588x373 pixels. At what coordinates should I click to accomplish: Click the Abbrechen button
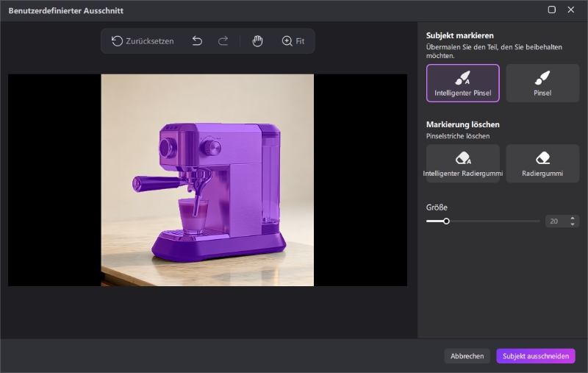coord(467,356)
